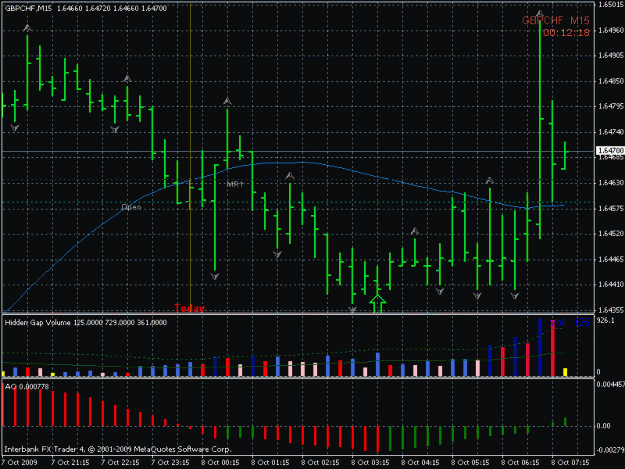Click the blue Vol. 125 readout
The height and width of the screenshot is (469, 625).
coord(570,323)
